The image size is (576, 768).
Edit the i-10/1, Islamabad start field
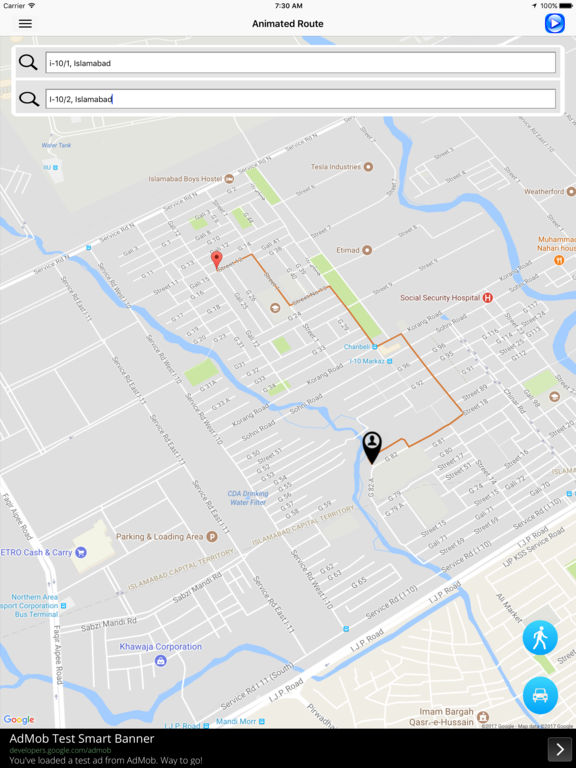300,63
